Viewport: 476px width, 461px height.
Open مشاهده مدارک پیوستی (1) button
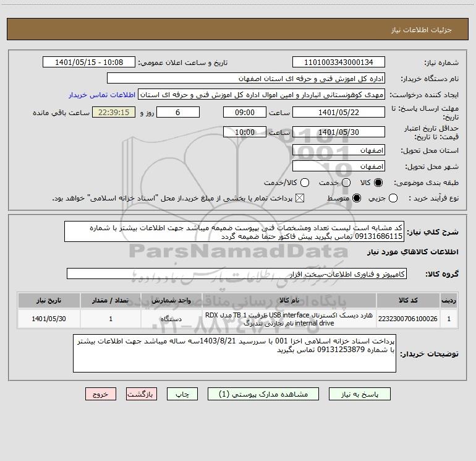tap(263, 394)
